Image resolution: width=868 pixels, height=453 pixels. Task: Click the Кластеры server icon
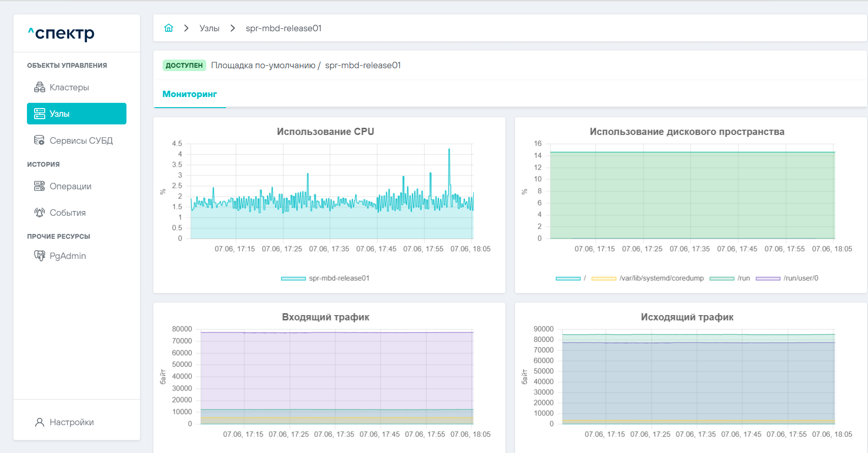point(39,87)
